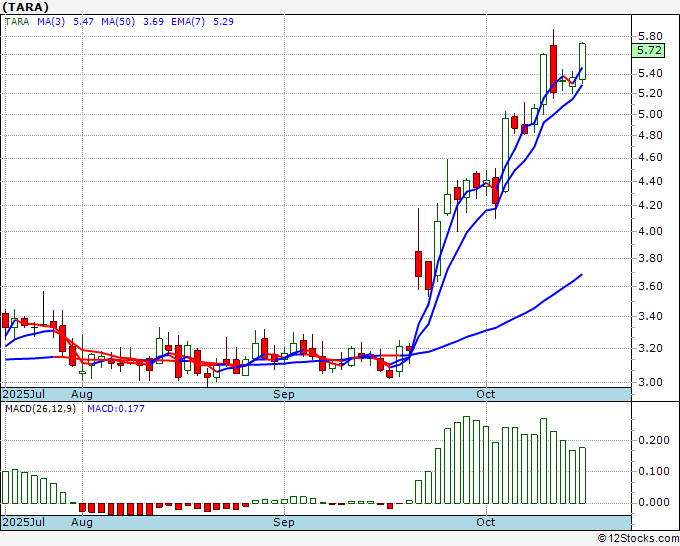680x546 pixels.
Task: Click the MA(3) value 5.47
Action: coord(83,21)
